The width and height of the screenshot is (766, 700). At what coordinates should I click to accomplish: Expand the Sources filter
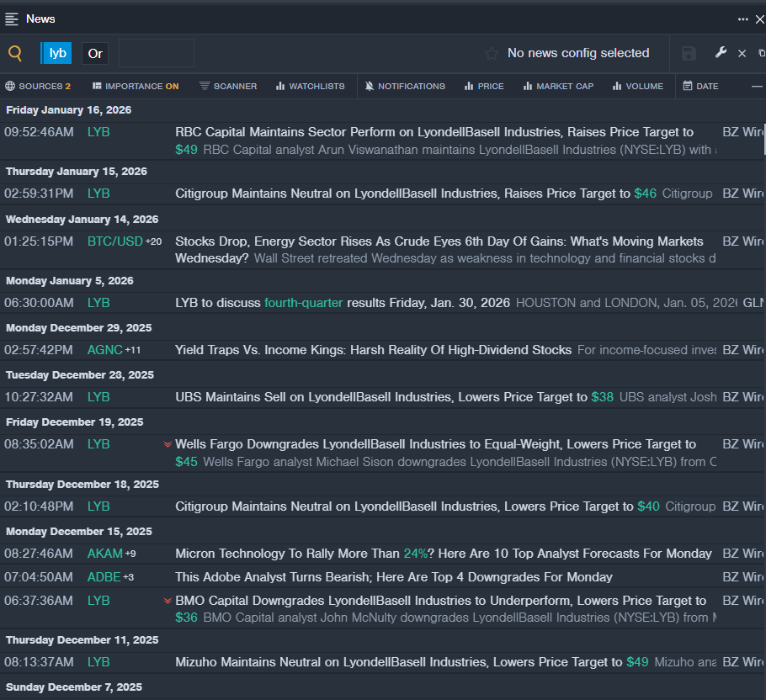point(38,86)
